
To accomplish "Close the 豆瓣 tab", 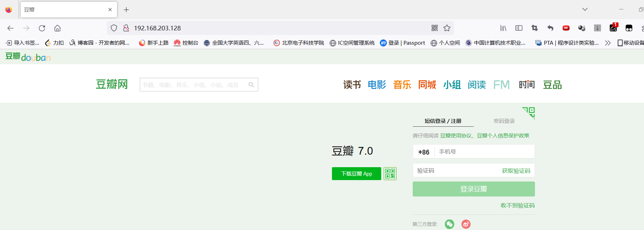I will [110, 10].
